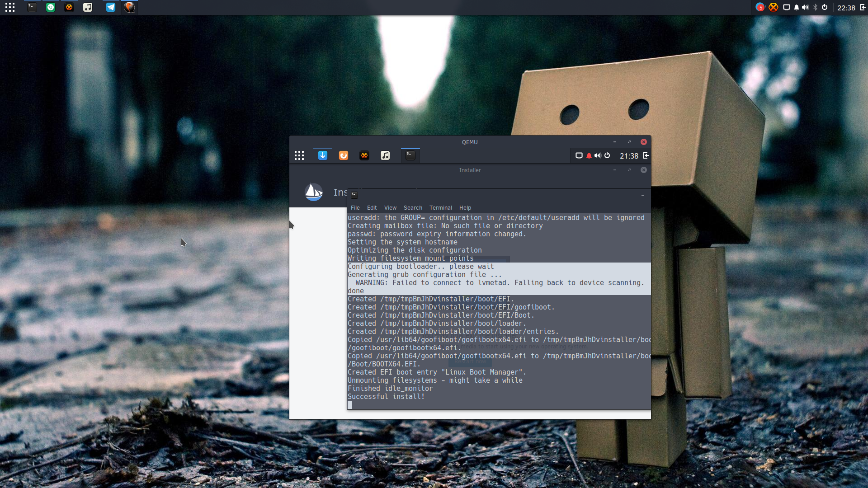Open the terminal File menu

point(355,208)
